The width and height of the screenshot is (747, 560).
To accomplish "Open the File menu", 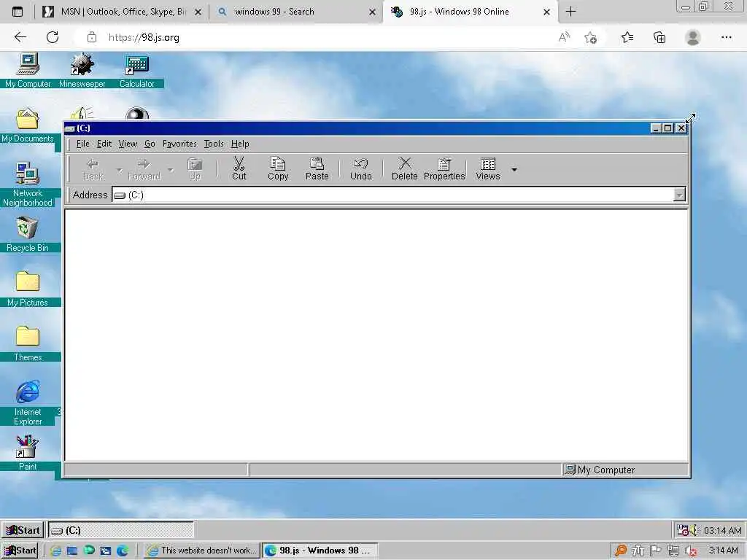I will pyautogui.click(x=82, y=144).
